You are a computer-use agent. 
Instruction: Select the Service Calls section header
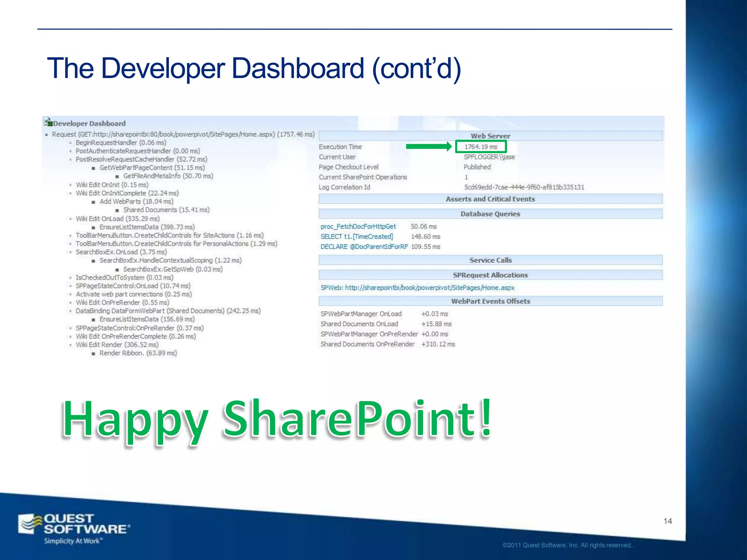491,260
